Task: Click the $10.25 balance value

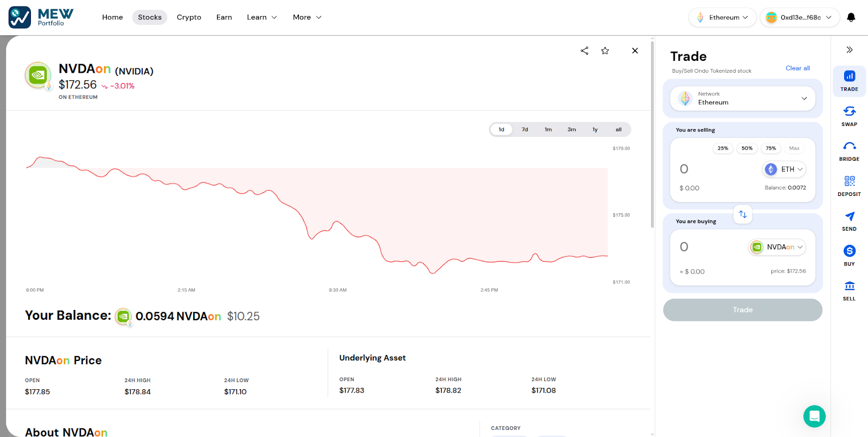Action: [x=243, y=316]
